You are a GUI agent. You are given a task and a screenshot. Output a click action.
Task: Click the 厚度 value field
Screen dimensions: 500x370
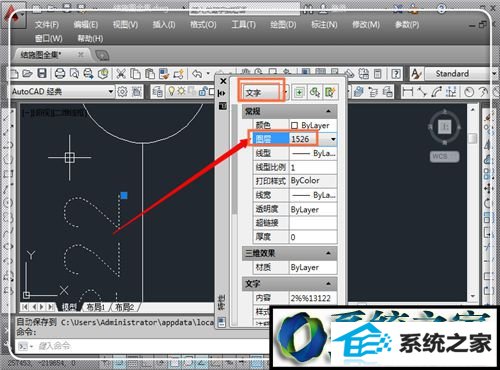(x=313, y=237)
